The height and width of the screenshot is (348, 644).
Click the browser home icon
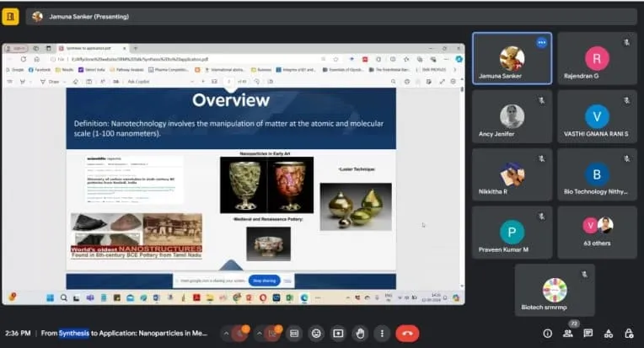[36, 59]
